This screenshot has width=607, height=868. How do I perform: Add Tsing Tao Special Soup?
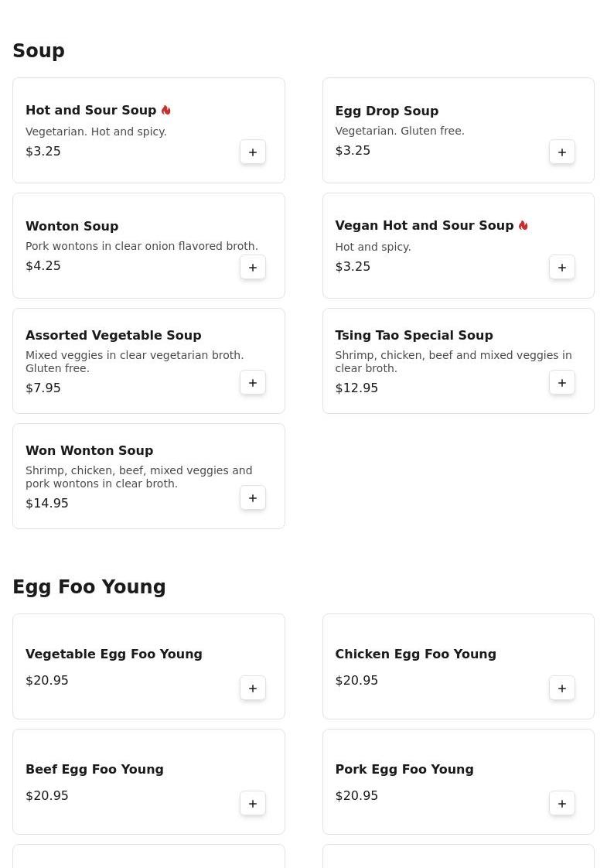click(x=562, y=383)
